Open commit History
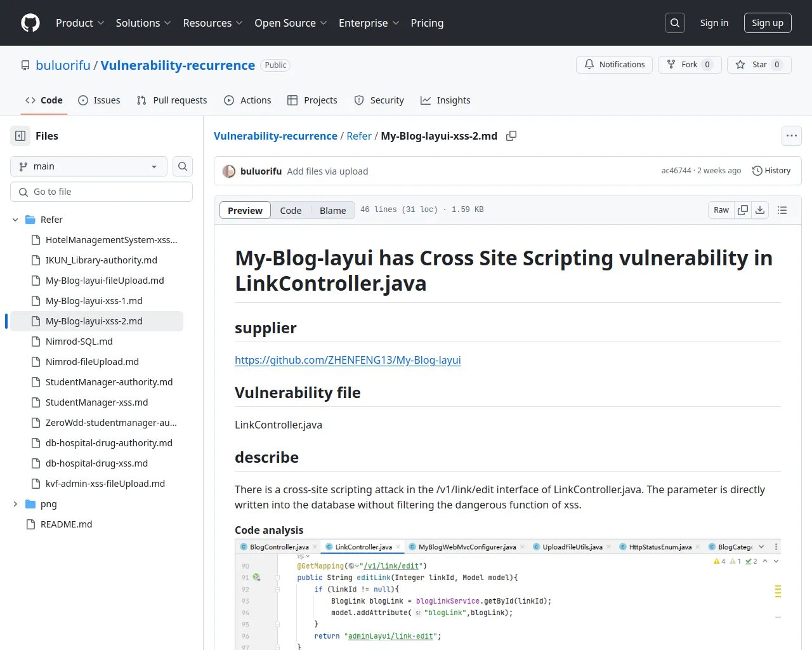812x650 pixels. (x=771, y=171)
